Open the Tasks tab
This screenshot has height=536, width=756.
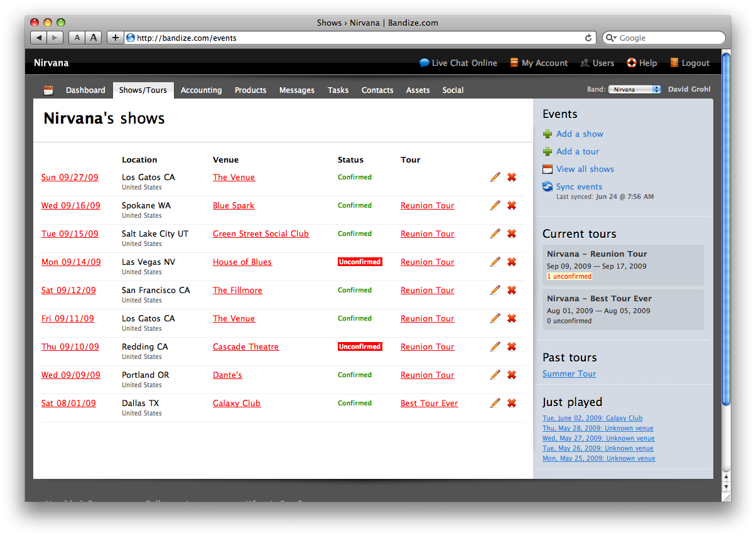(x=338, y=90)
